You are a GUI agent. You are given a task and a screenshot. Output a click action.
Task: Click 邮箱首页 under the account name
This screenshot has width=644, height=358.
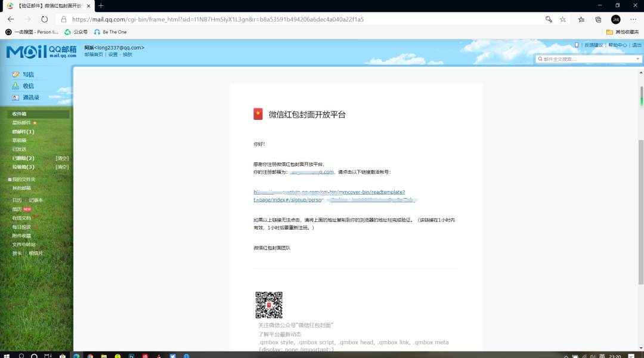pos(94,55)
